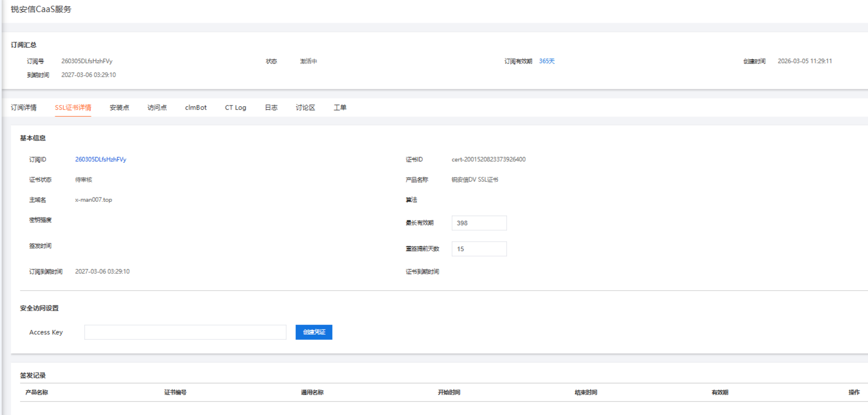Click the 通用名称 column header
The width and height of the screenshot is (868, 415).
[x=312, y=392]
